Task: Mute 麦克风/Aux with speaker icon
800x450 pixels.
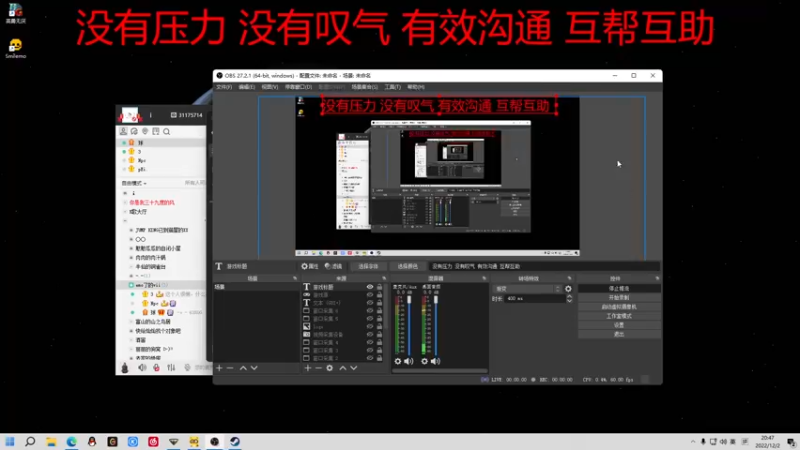Action: coord(409,361)
